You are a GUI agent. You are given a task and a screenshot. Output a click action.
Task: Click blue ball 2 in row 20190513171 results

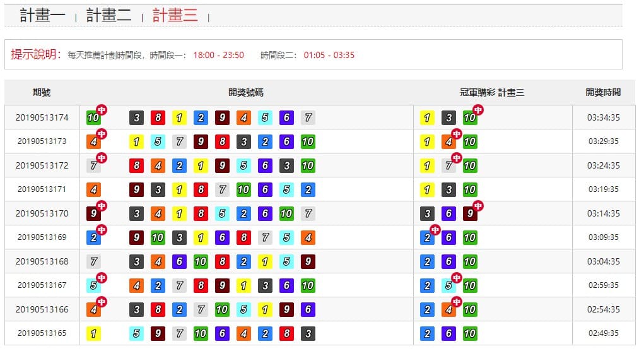tap(308, 190)
